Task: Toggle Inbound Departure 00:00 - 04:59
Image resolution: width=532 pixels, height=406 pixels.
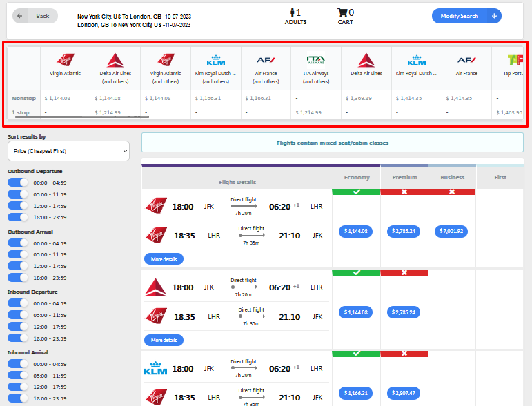Action: 18,303
